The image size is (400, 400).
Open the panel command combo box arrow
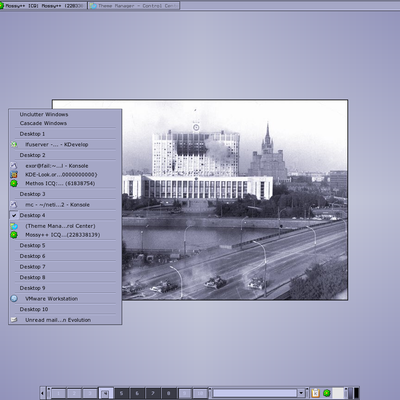(301, 393)
